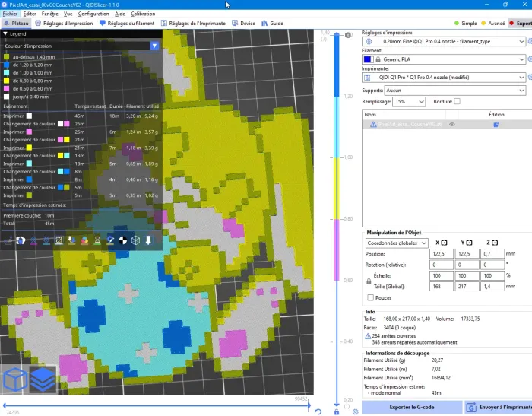Hide the PixelArt object with eye icon

452,124
